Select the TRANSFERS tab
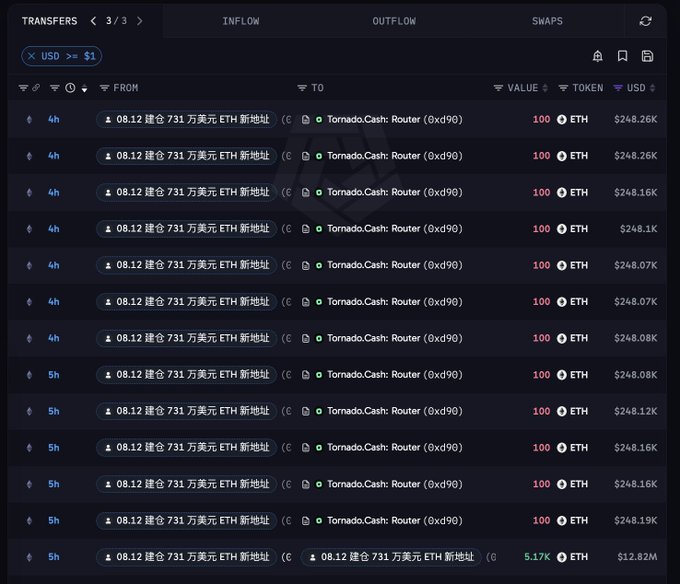Viewport: 680px width, 584px height. pos(49,21)
